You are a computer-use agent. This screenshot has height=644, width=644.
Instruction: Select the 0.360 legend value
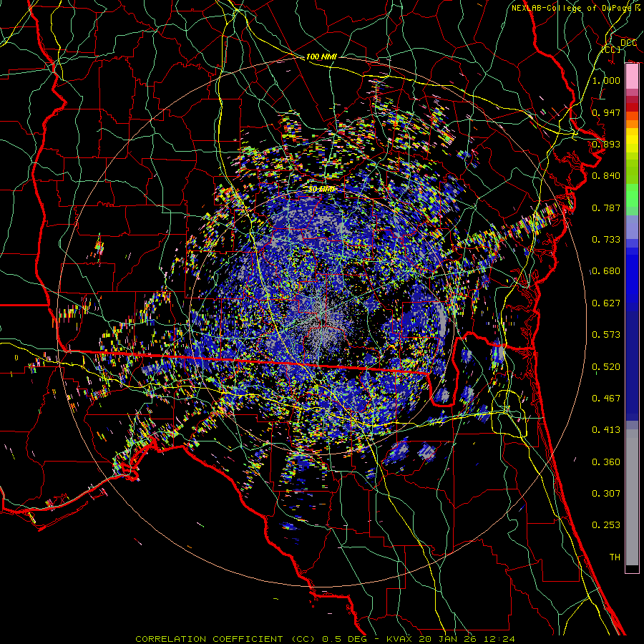(606, 462)
